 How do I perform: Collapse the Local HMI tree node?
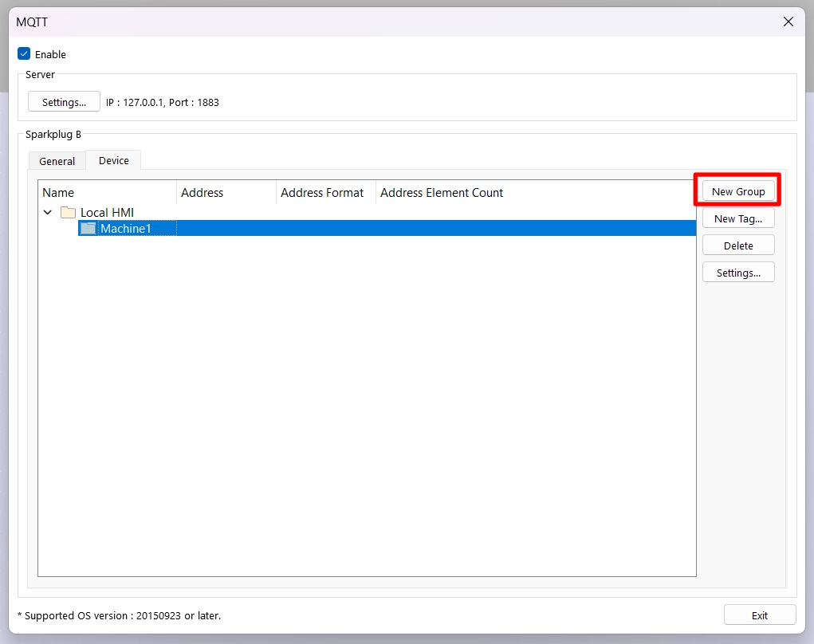(47, 212)
